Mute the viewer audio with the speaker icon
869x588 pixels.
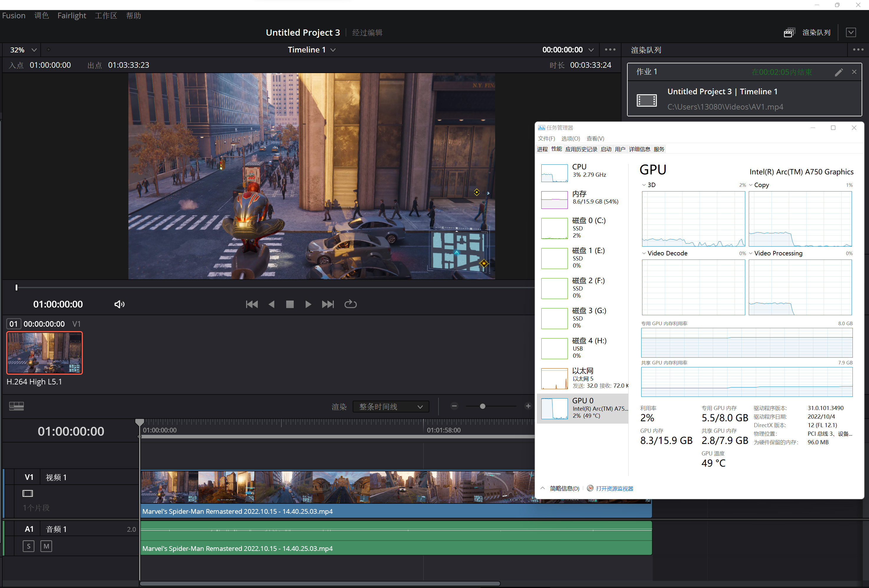pos(119,304)
